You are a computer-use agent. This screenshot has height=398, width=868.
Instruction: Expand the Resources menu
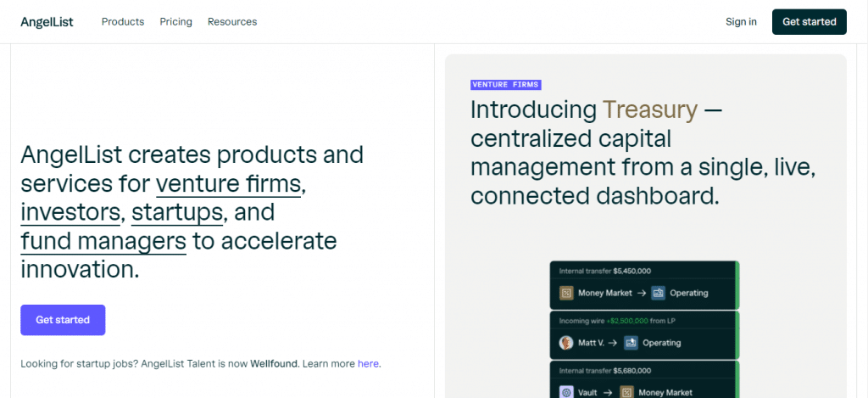[x=232, y=22]
